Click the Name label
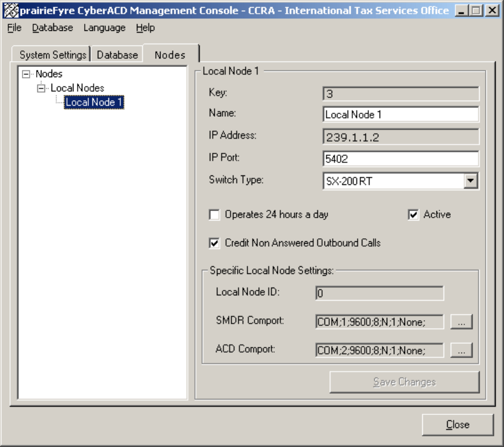This screenshot has height=447, width=504. [x=222, y=113]
